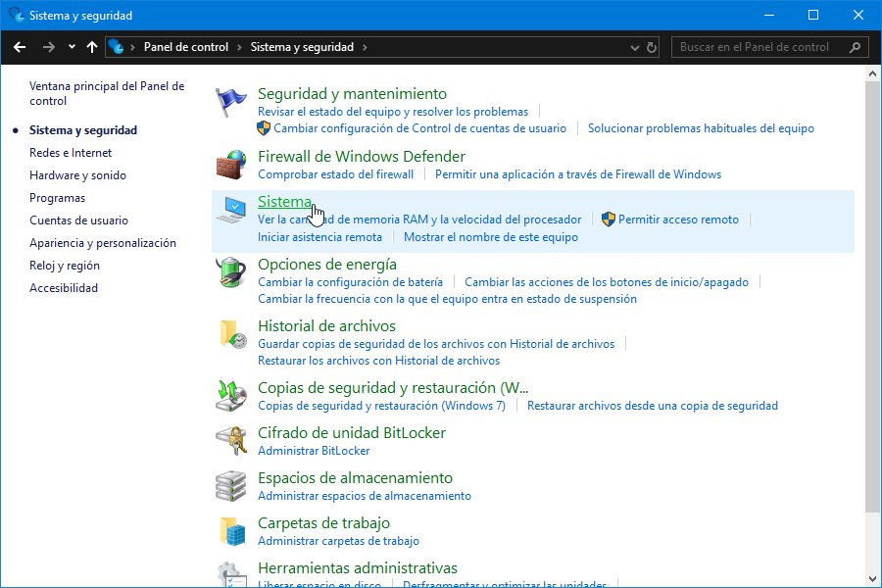The width and height of the screenshot is (882, 588).
Task: Click the Carpetas de trabajo folder icon
Action: [x=231, y=530]
